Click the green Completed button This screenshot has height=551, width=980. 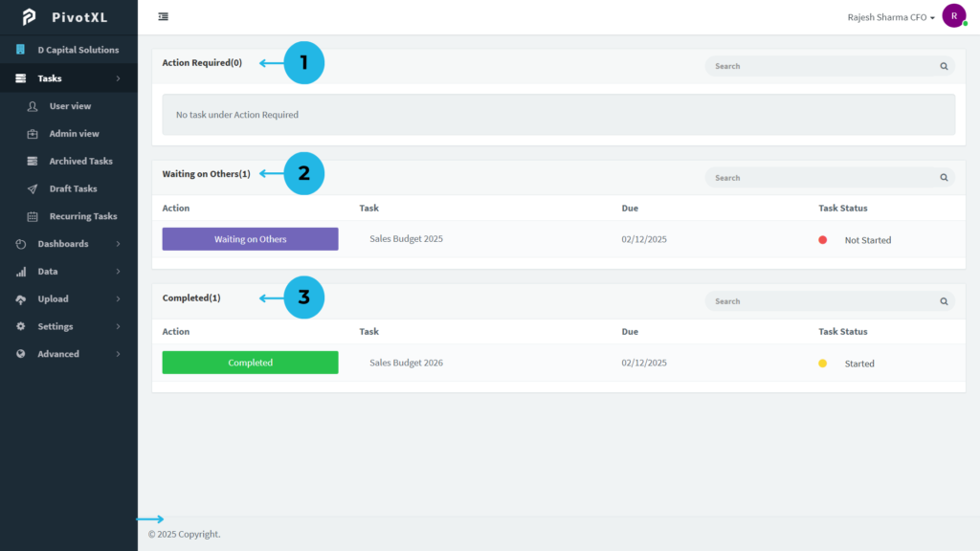point(250,363)
